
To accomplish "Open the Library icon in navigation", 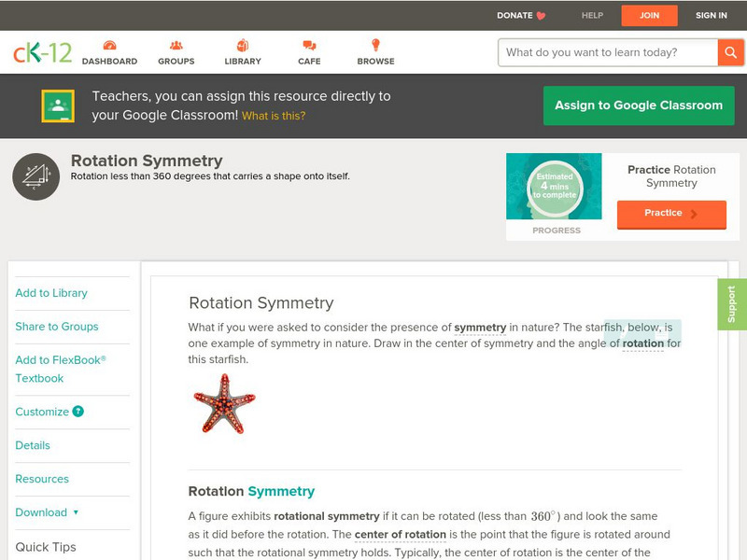I will pos(243,46).
